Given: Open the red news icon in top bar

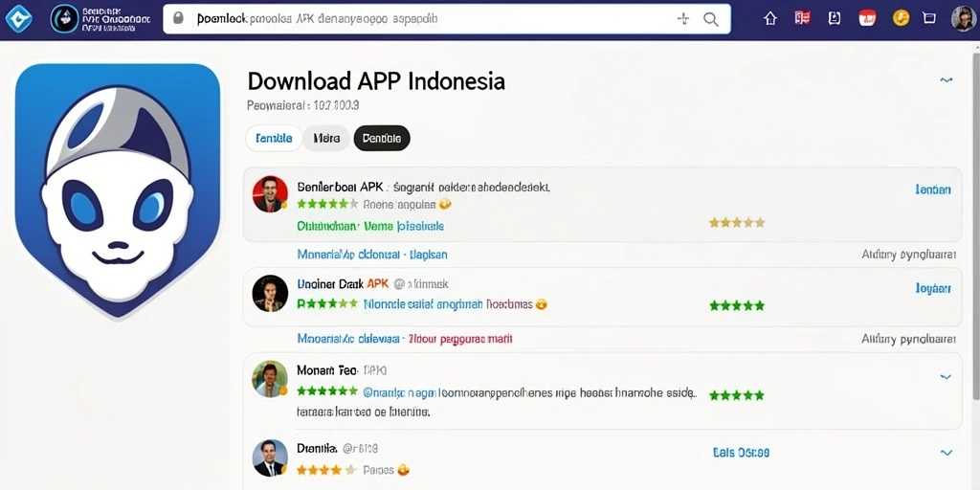Looking at the screenshot, I should [x=803, y=18].
